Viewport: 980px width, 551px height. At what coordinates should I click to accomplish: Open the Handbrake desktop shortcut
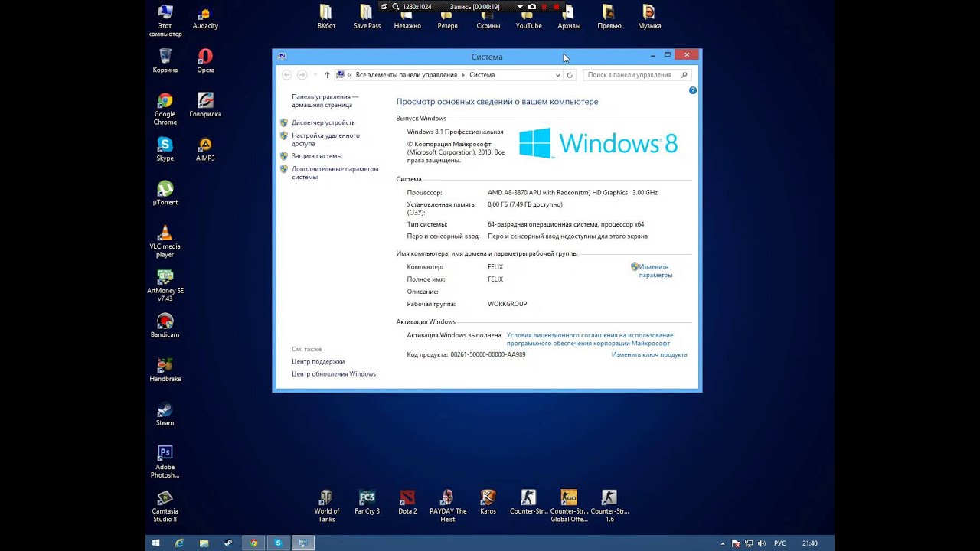(165, 370)
